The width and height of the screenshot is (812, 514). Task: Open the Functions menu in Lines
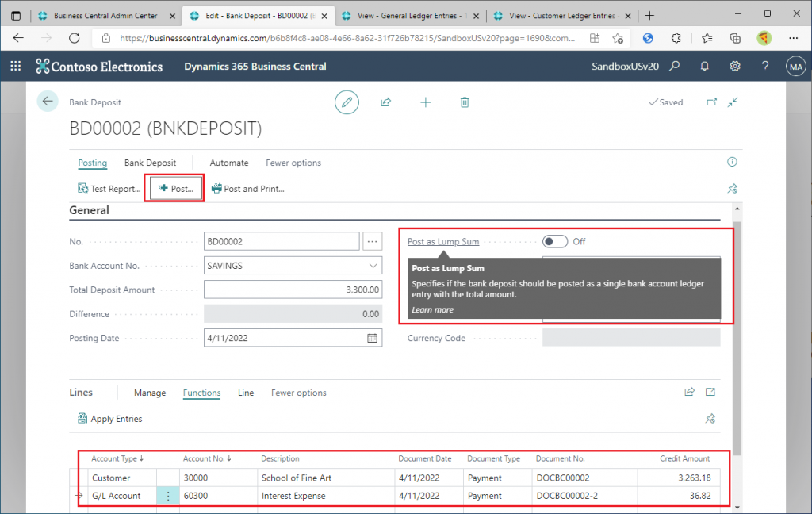click(x=201, y=393)
